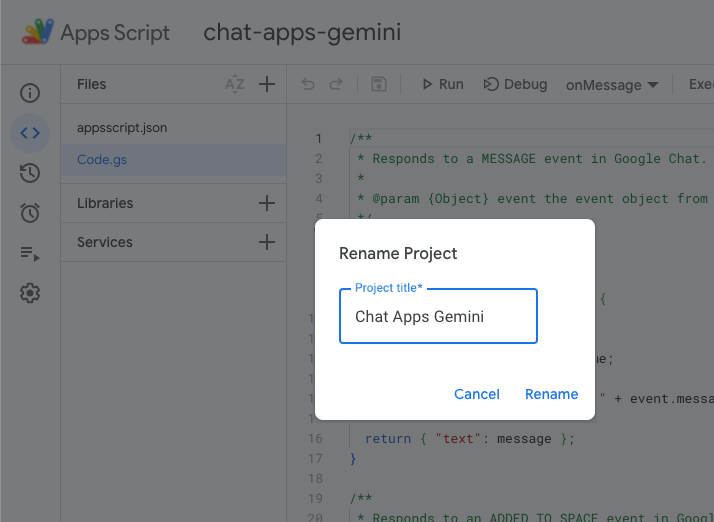Confirm with the Rename button
This screenshot has height=522, width=714.
[x=551, y=394]
